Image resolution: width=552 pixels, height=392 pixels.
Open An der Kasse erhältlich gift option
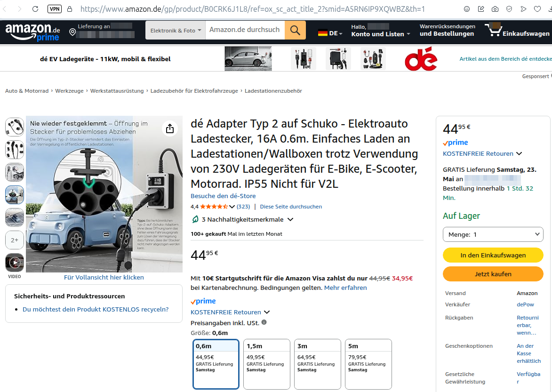coord(528,353)
